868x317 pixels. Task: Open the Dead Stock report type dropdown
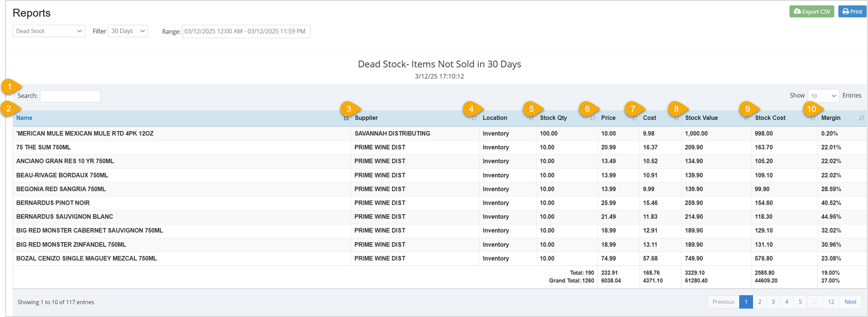coord(49,31)
